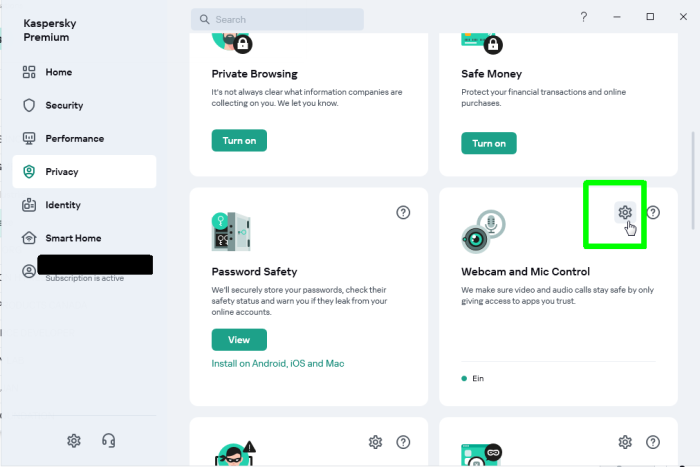Click Webcam and Mic Control help icon
Image resolution: width=700 pixels, height=467 pixels.
(x=653, y=212)
